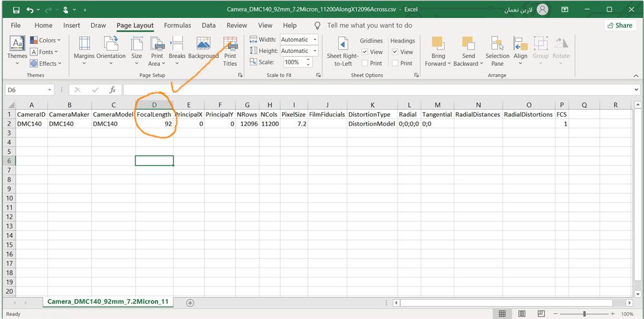
Task: Click the Scale 100% field
Action: click(294, 63)
